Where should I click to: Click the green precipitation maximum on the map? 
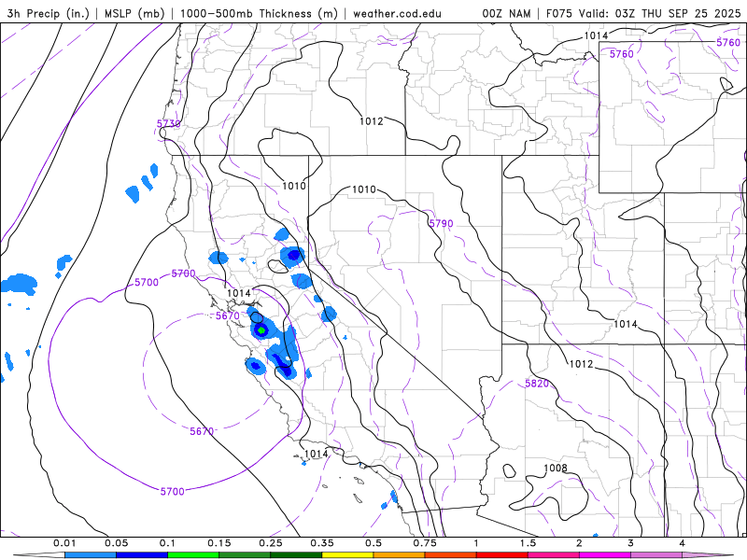tap(261, 330)
